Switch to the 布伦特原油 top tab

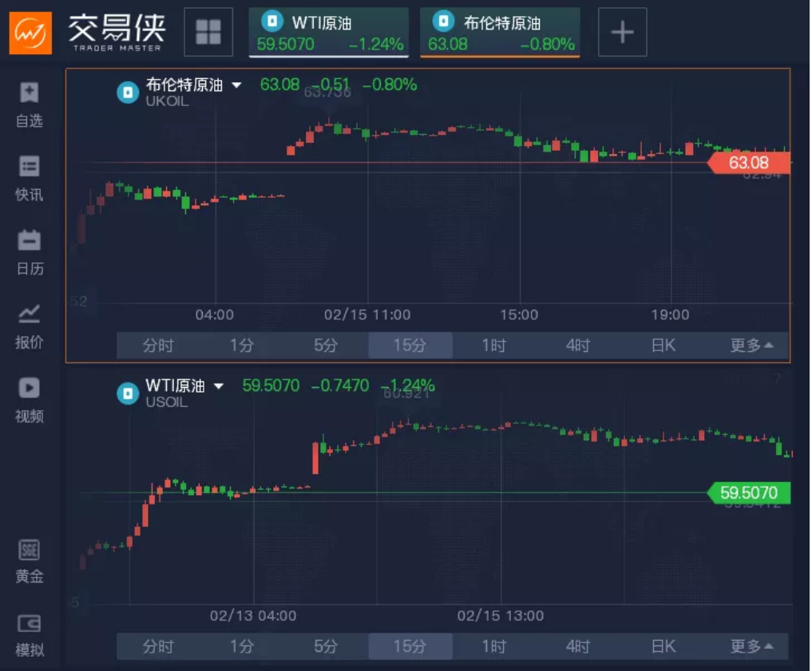click(x=501, y=33)
